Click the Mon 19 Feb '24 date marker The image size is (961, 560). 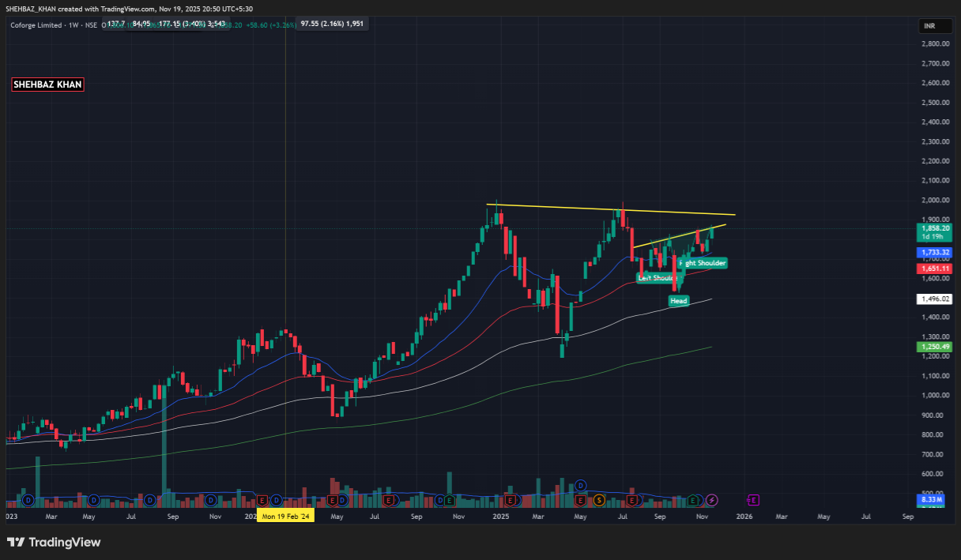tap(286, 516)
